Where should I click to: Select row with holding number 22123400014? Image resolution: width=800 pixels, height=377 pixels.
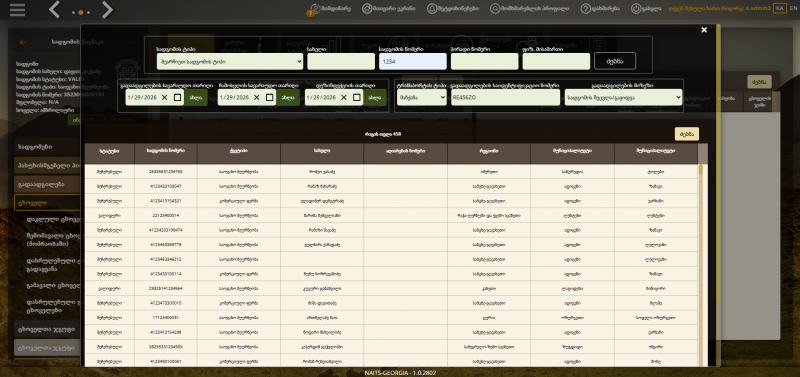pyautogui.click(x=391, y=216)
